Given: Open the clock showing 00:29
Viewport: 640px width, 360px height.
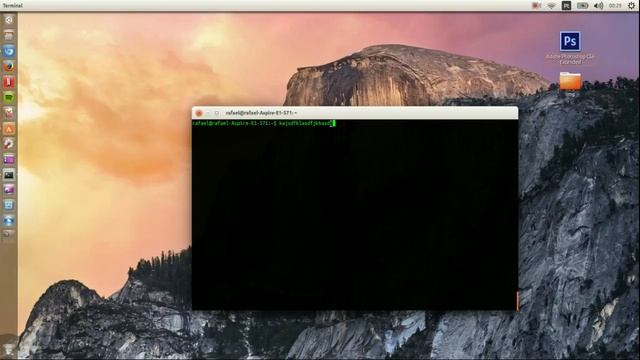Looking at the screenshot, I should coord(615,6).
